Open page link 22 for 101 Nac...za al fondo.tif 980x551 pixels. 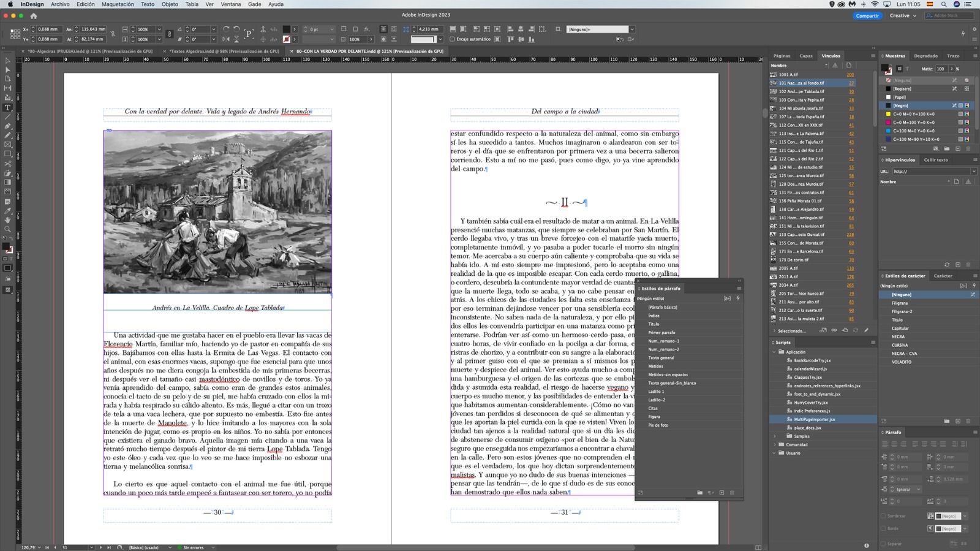[x=851, y=83]
